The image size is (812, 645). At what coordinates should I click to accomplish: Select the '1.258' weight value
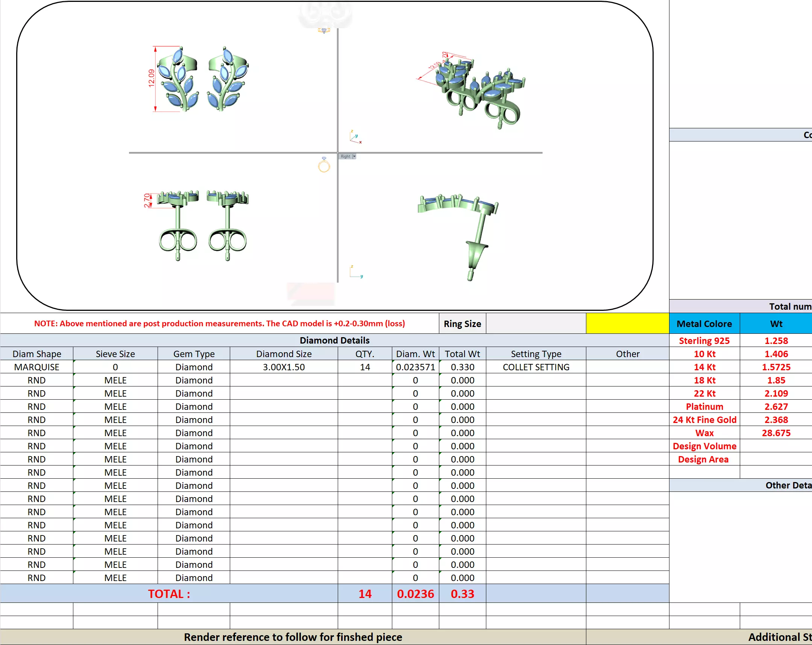pyautogui.click(x=776, y=341)
